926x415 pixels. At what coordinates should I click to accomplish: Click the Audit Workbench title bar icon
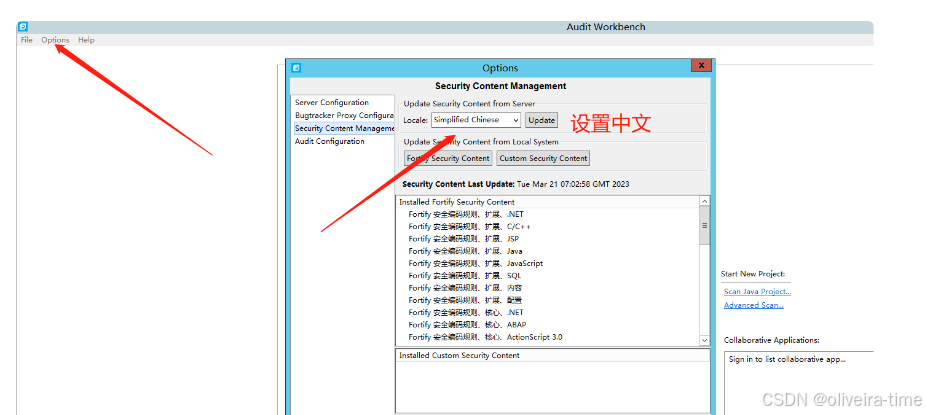click(22, 27)
